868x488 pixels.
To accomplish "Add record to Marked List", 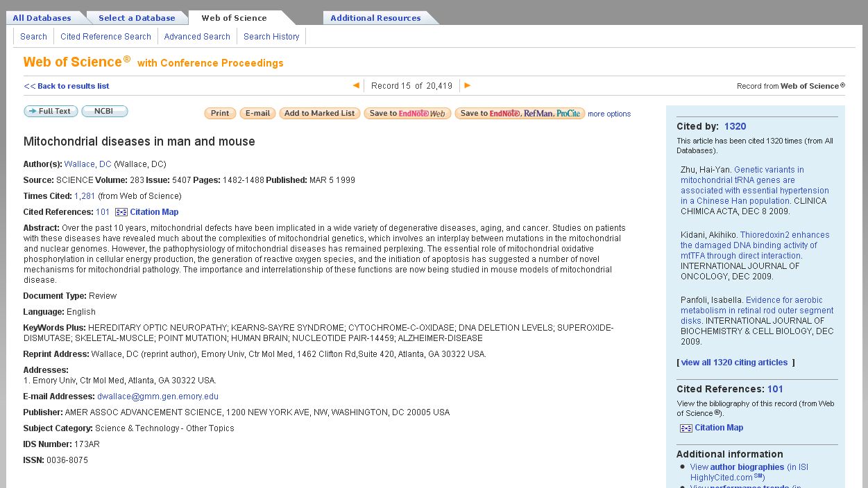I will pos(320,114).
